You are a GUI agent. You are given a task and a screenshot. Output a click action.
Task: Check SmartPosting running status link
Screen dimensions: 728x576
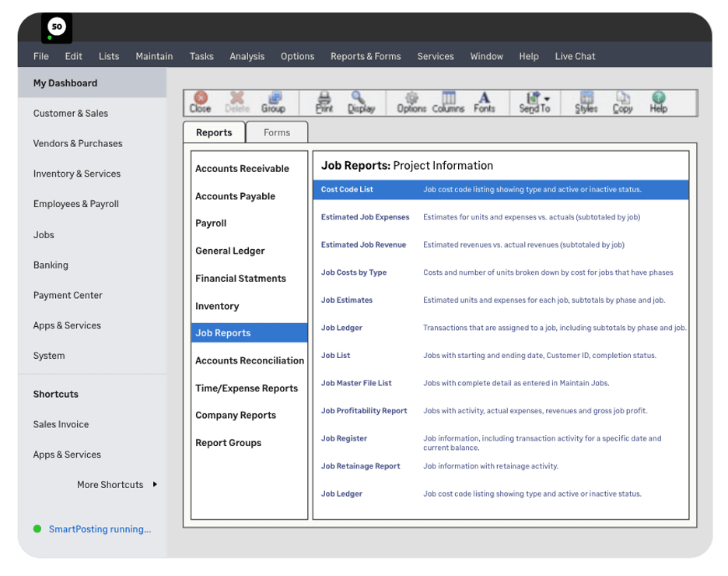[x=100, y=529]
